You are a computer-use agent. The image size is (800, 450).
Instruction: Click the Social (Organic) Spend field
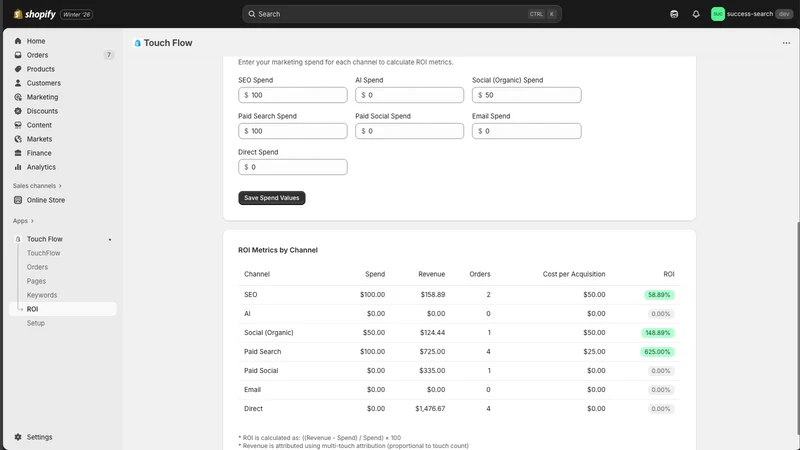tap(527, 95)
